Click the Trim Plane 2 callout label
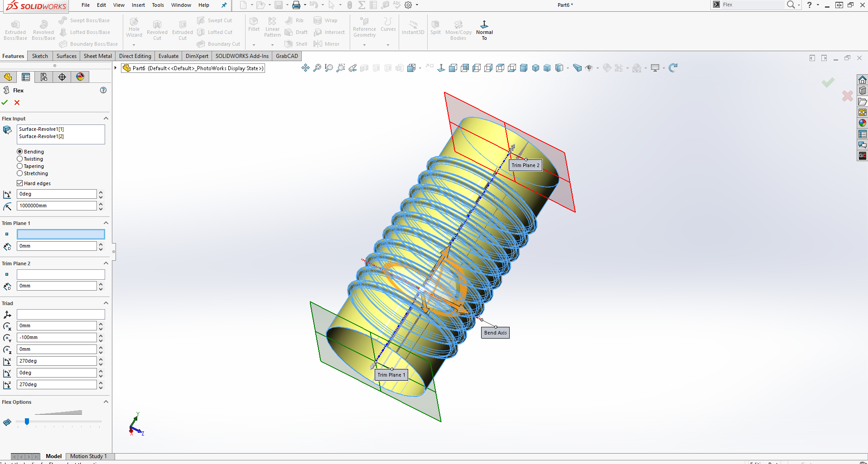Viewport: 868px width, 464px height. click(x=526, y=165)
